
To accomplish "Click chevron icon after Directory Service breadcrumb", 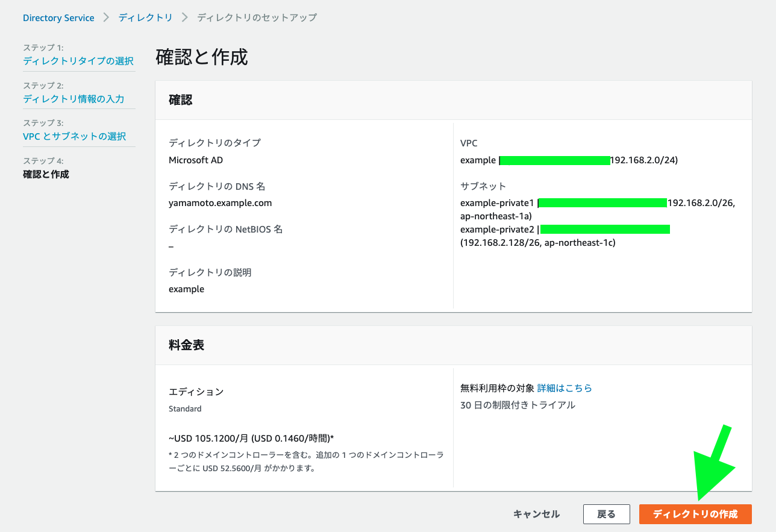I will pos(107,17).
